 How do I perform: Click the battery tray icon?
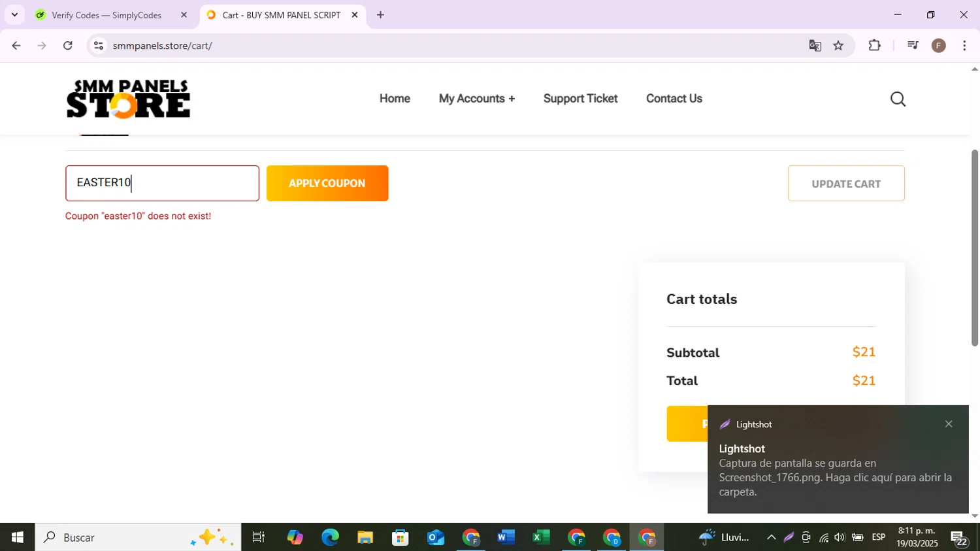click(x=858, y=537)
